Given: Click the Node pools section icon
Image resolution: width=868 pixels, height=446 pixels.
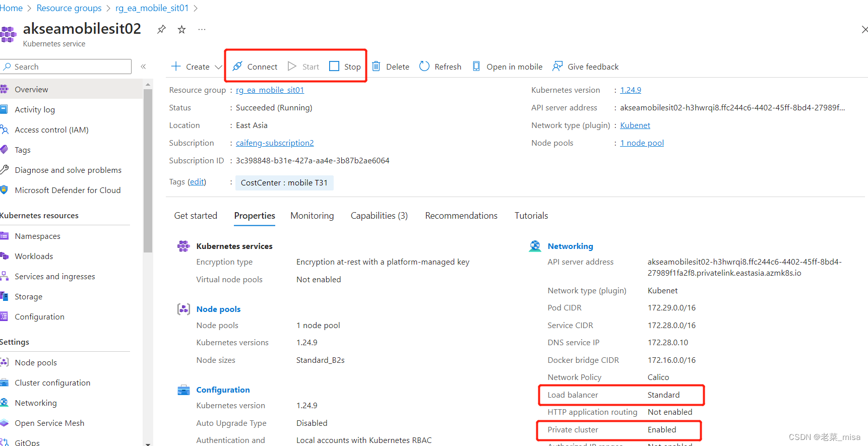Looking at the screenshot, I should click(x=183, y=309).
